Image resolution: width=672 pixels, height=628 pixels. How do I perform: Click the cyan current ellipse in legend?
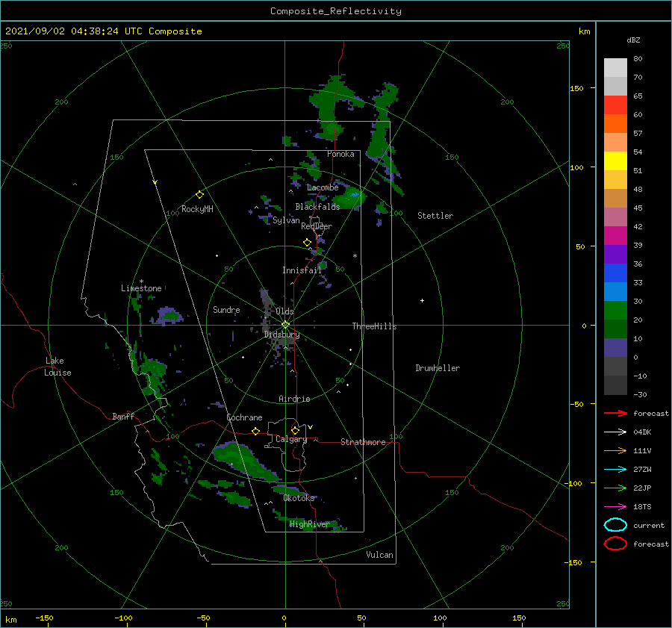615,525
